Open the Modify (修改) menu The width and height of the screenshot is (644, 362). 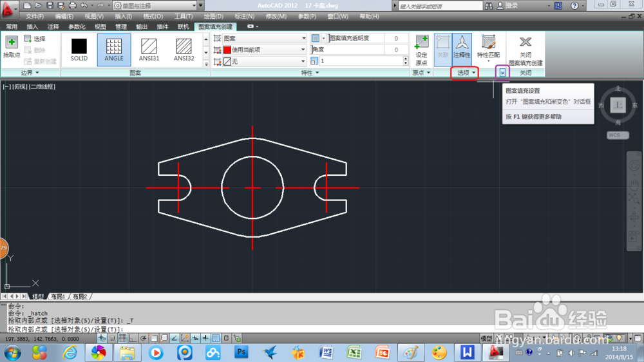276,17
